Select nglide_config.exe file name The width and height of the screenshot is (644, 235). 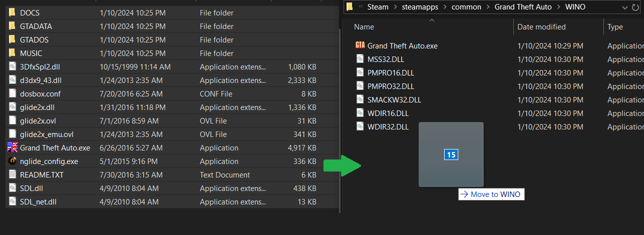point(49,161)
